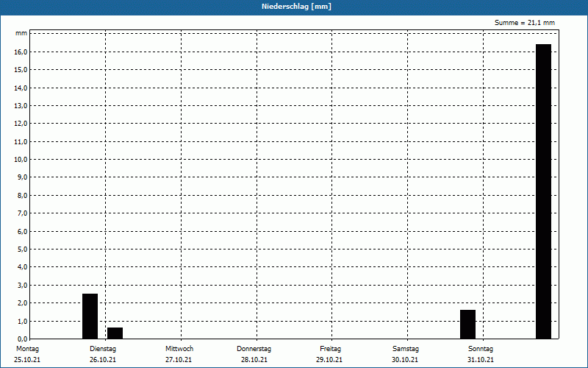Click the 15,0 axis value
The height and width of the screenshot is (368, 588).
21,70
